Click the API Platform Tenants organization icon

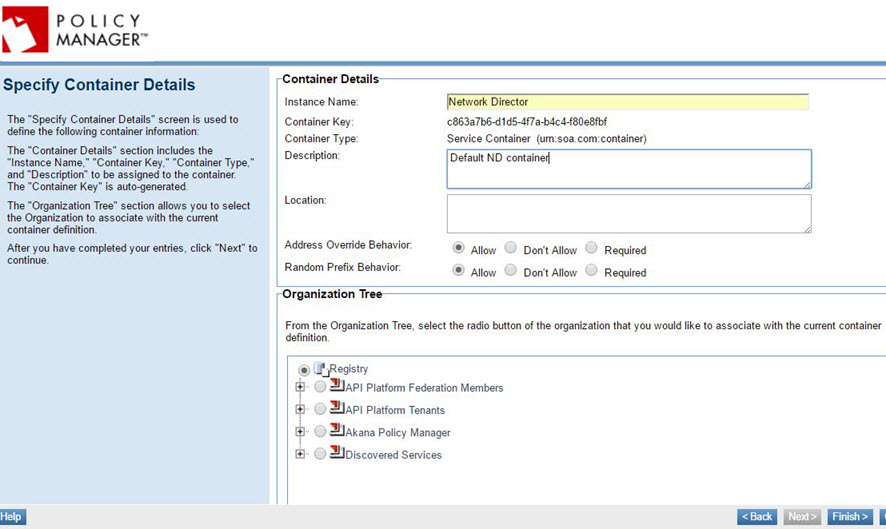[x=337, y=407]
